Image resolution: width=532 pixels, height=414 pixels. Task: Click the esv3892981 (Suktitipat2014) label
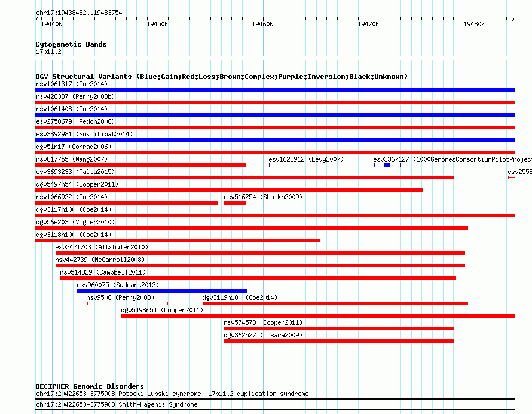click(x=84, y=134)
